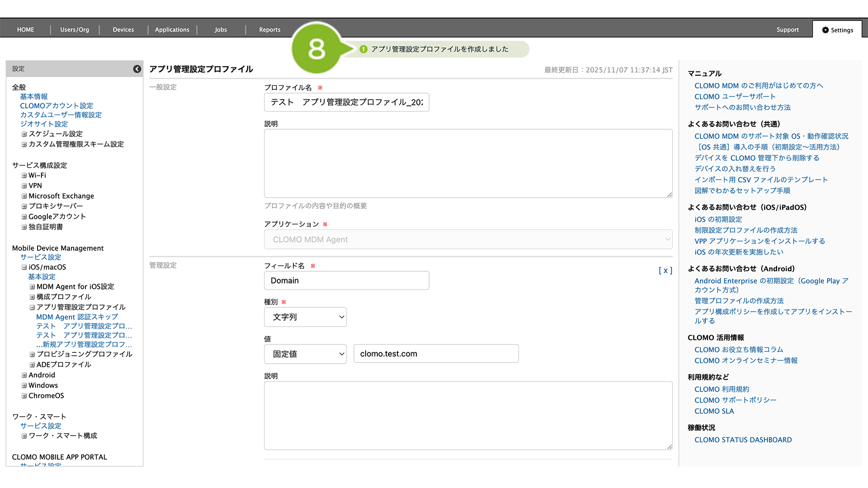Expand the VPN plus icon
This screenshot has height=488, width=868.
tap(24, 186)
